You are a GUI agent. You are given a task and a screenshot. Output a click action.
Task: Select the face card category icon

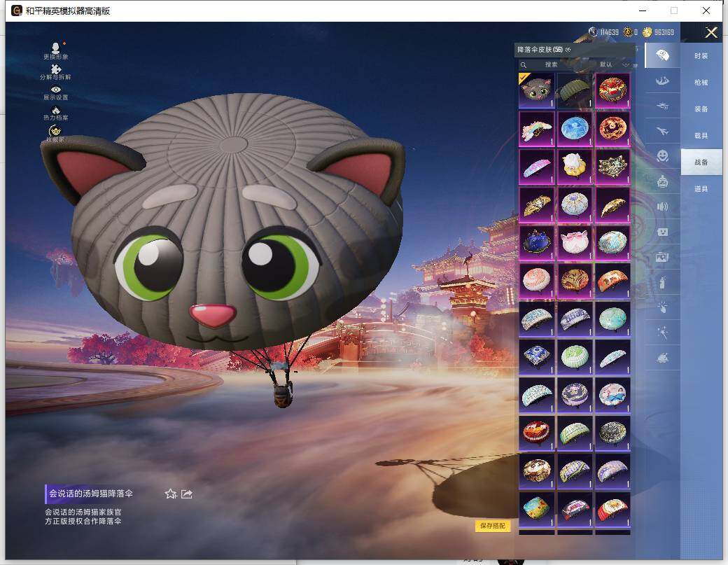(662, 232)
